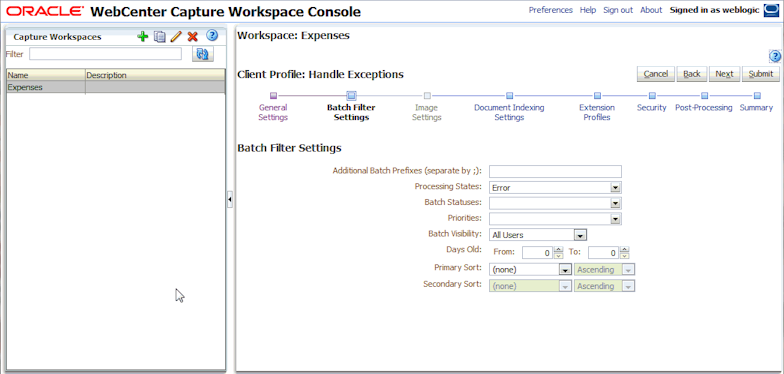Click the Cancel button
Viewport: 784px width, 374px height.
(x=656, y=74)
